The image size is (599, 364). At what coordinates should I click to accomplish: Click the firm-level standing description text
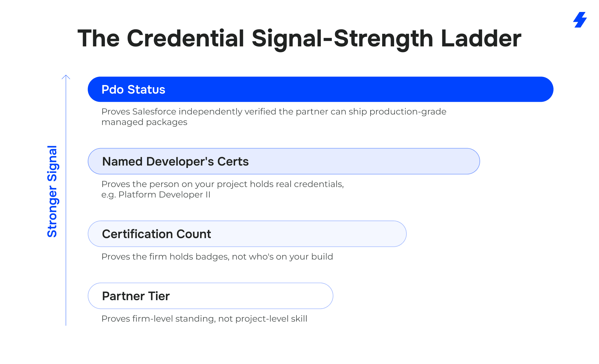(204, 319)
